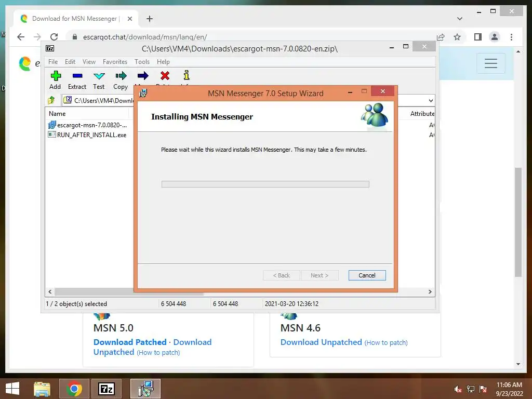Open Action Center flag icon
Screen dimensions: 532x399
[483, 389]
